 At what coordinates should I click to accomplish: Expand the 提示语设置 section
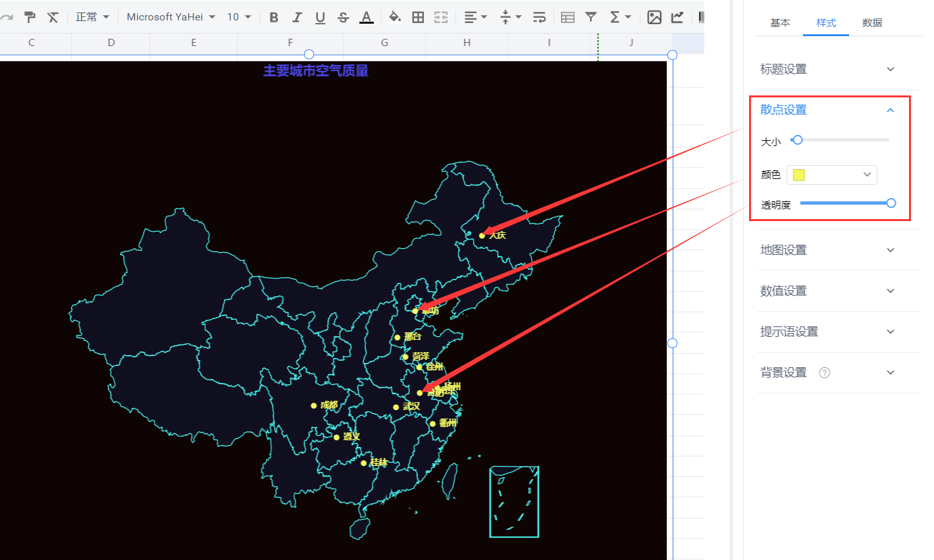coord(827,332)
